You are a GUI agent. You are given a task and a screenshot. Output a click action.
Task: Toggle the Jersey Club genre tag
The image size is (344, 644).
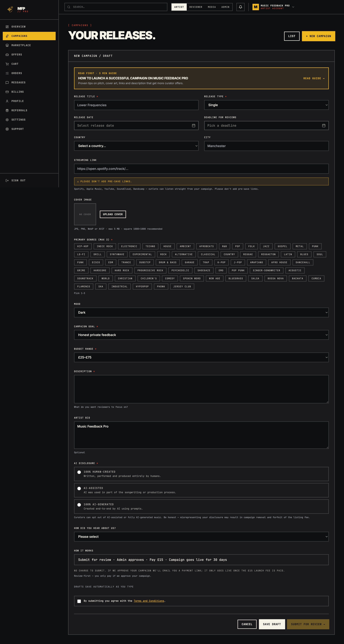click(x=182, y=287)
